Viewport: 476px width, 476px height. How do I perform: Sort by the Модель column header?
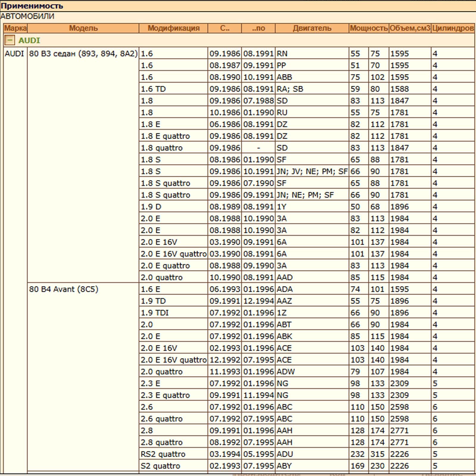click(83, 28)
